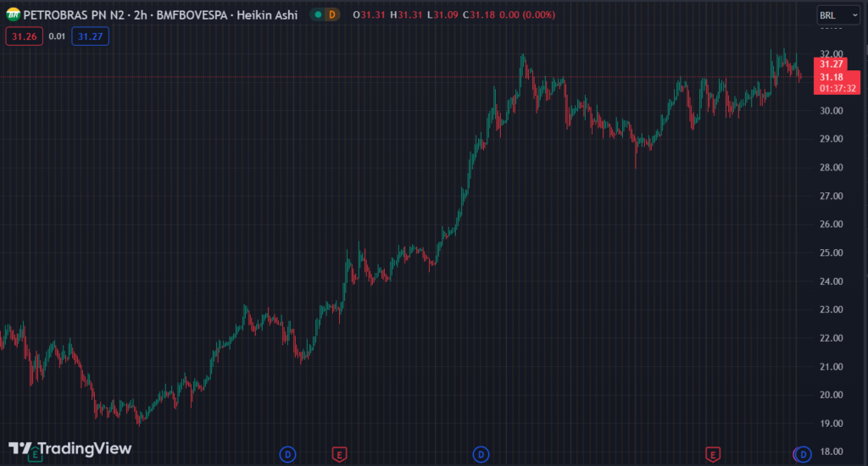Click the Petrobras BR logo icon
Viewport: 868px width, 466px height.
13,14
